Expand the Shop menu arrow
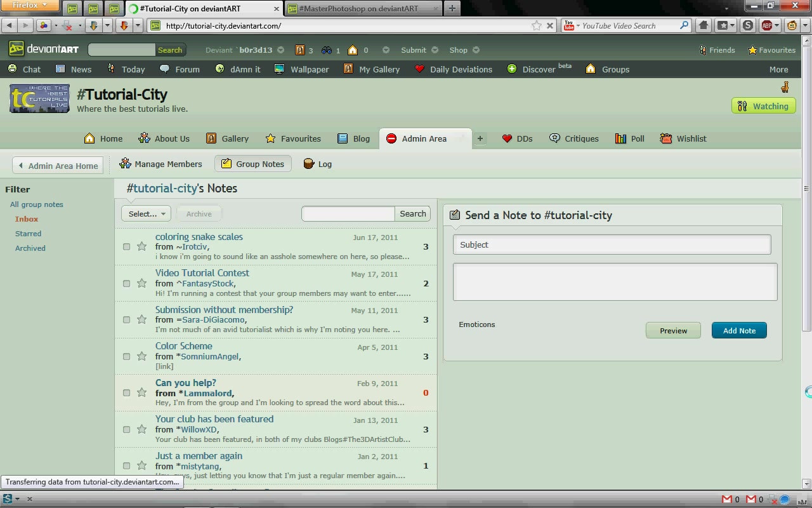812x508 pixels. click(476, 50)
